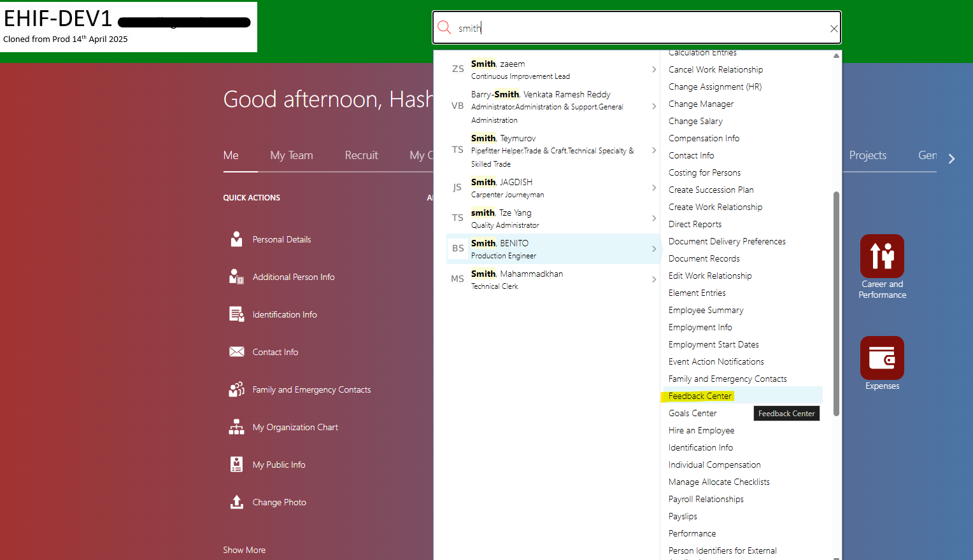Select Change Manager action
Image resolution: width=973 pixels, height=560 pixels.
pyautogui.click(x=700, y=104)
